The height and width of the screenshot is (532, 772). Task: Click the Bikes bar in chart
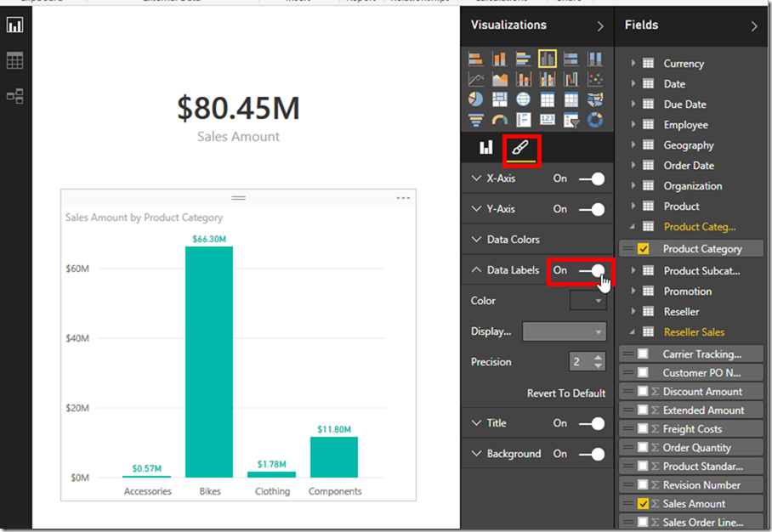(x=209, y=362)
